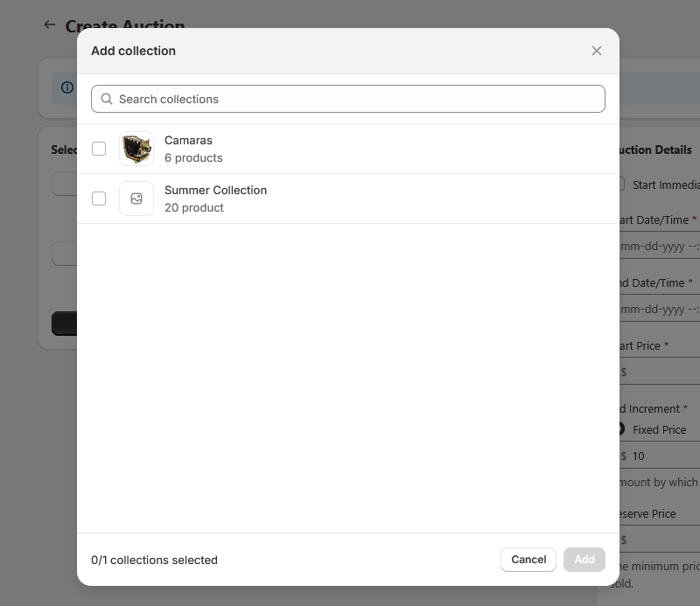
Task: Select the Summer Collection name text
Action: (x=215, y=190)
